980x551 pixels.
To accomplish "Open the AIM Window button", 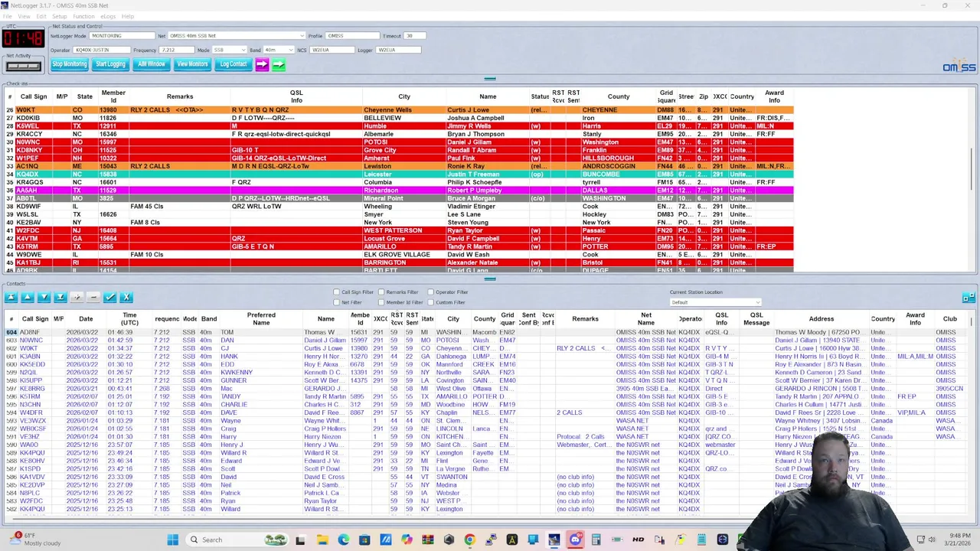I will 152,64.
